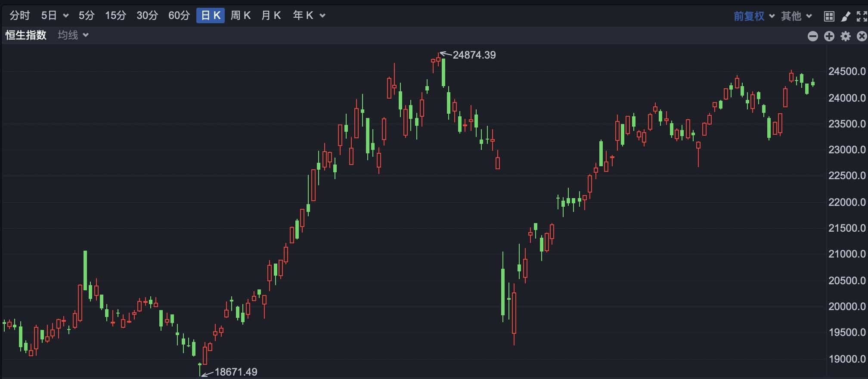Click the 24874.39 high price marker
Viewport: 868px width, 379px height.
coord(474,55)
